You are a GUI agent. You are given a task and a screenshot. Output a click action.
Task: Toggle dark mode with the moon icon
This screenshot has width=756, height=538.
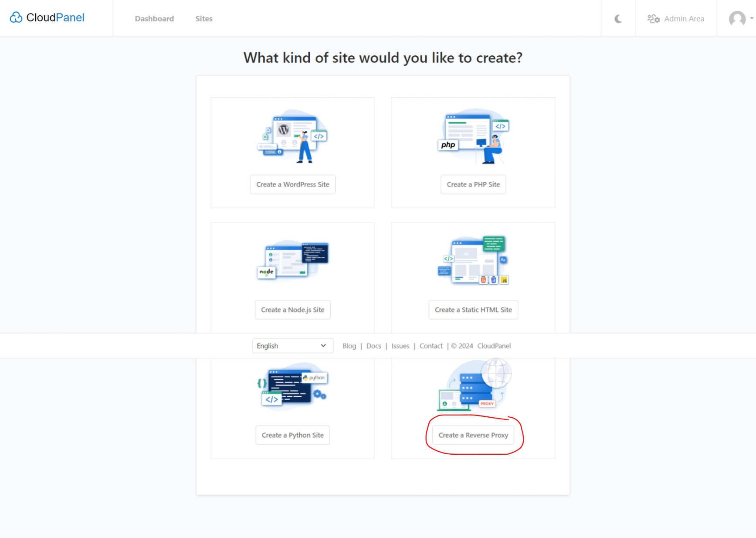(618, 19)
